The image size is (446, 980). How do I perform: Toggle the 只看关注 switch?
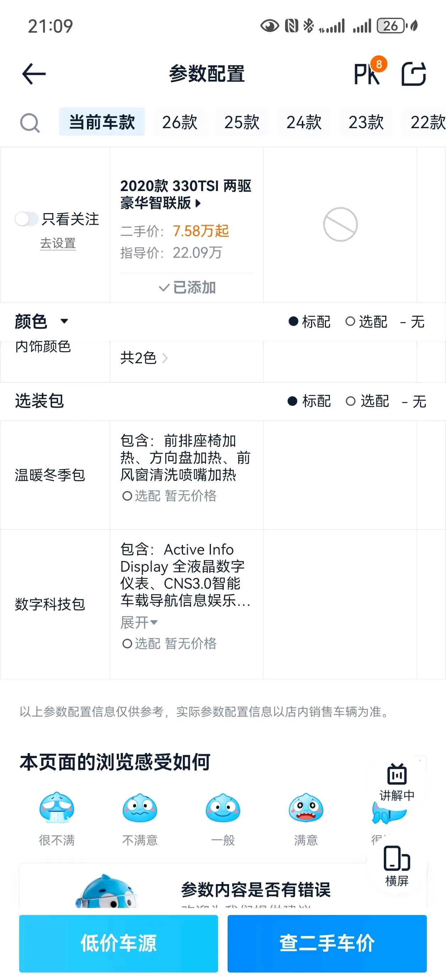pos(26,219)
